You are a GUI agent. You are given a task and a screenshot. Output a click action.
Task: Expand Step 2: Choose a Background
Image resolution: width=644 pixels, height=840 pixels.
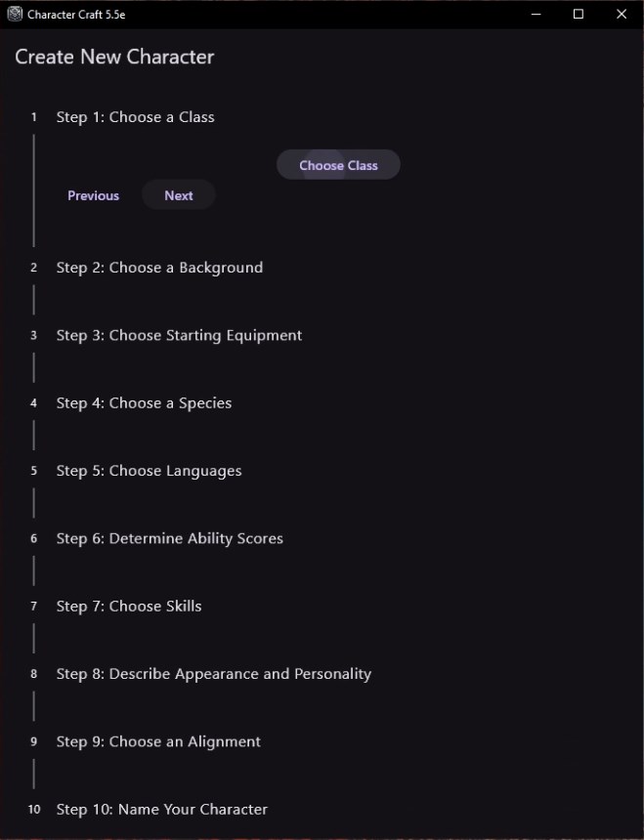pyautogui.click(x=159, y=267)
